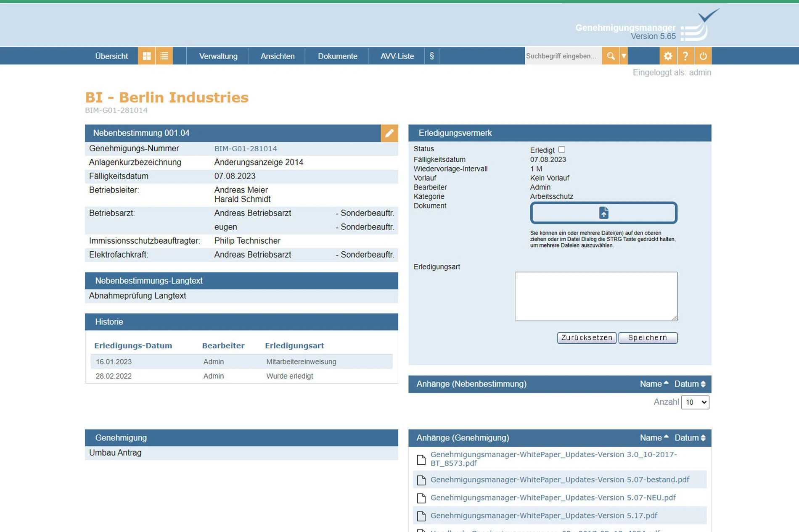
Task: Click into the Erledigungsart text area
Action: [595, 296]
